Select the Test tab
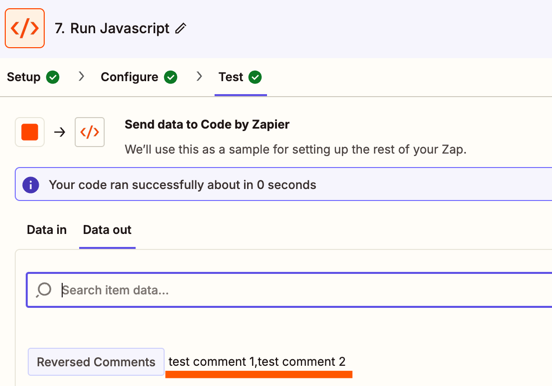This screenshot has width=552, height=386. [240, 77]
